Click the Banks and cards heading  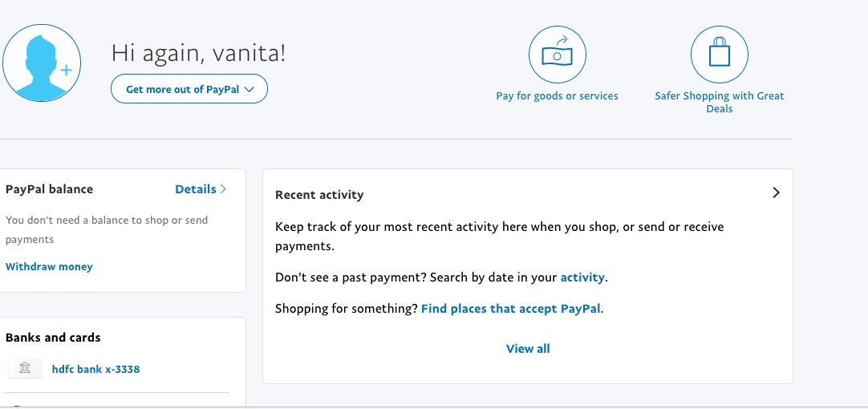coord(53,338)
